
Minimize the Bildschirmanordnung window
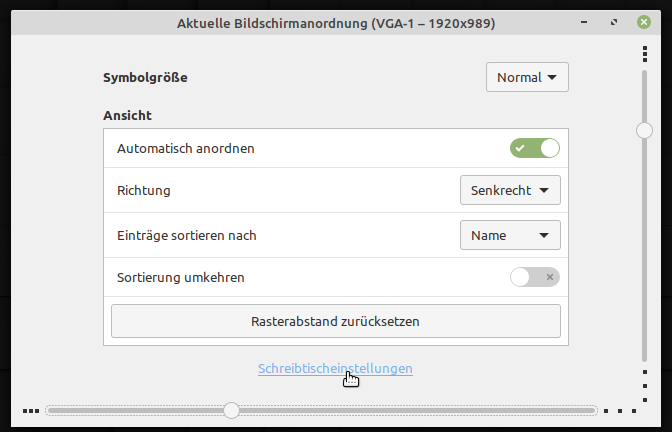coord(584,23)
